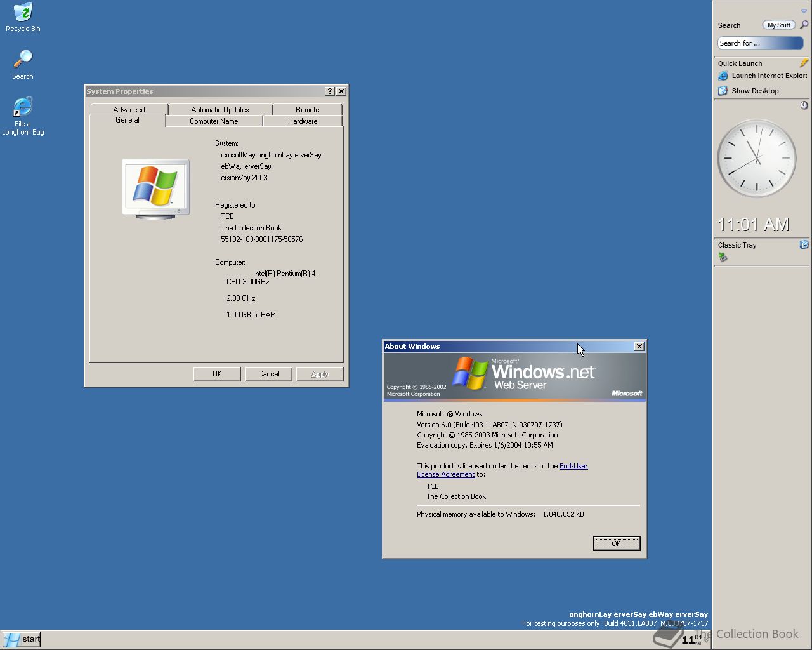Launch Internet Explorer from the sidebar
Image resolution: width=812 pixels, height=650 pixels.
763,76
